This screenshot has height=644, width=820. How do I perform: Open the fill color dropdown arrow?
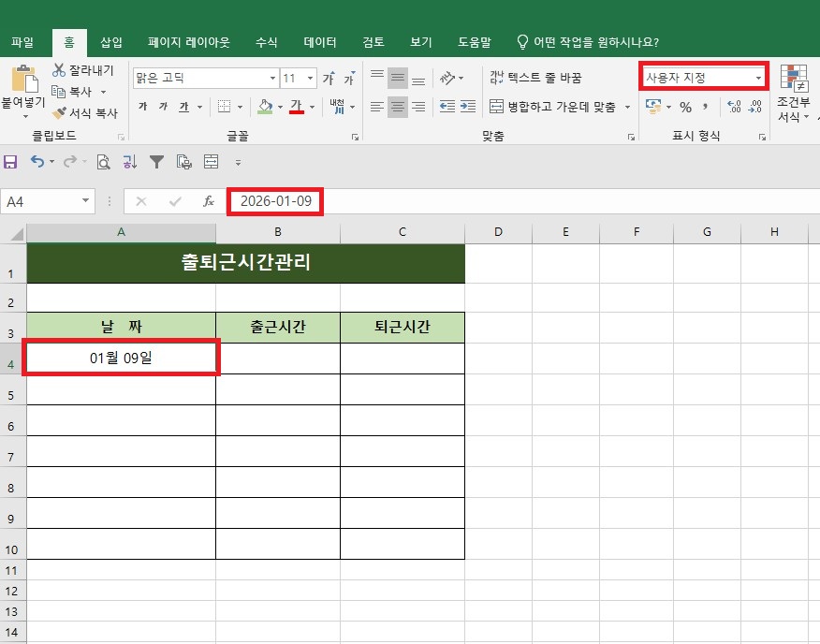[x=280, y=107]
